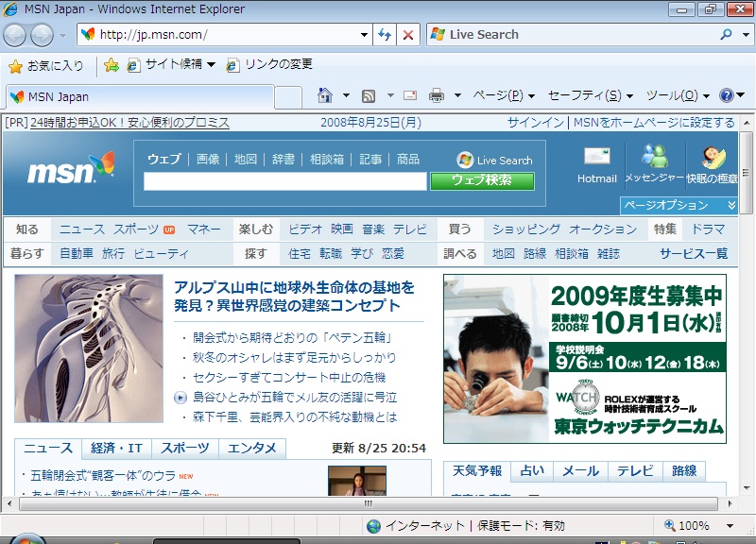
Task: Open the Hotmail envelope icon
Action: [597, 156]
